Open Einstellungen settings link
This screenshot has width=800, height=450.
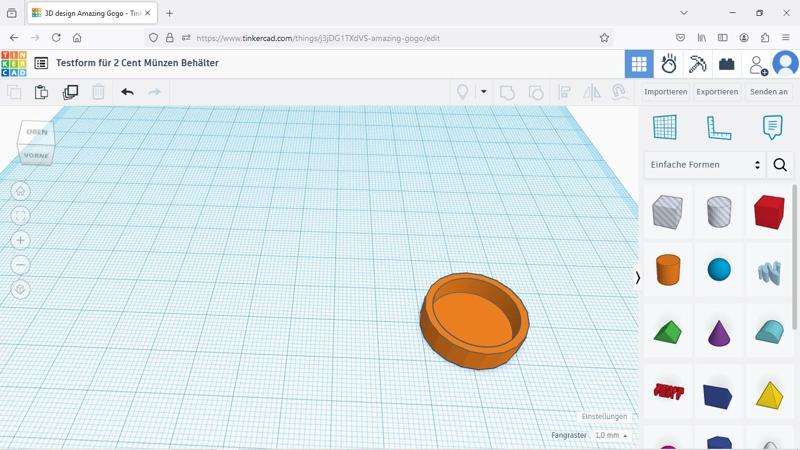tap(604, 416)
